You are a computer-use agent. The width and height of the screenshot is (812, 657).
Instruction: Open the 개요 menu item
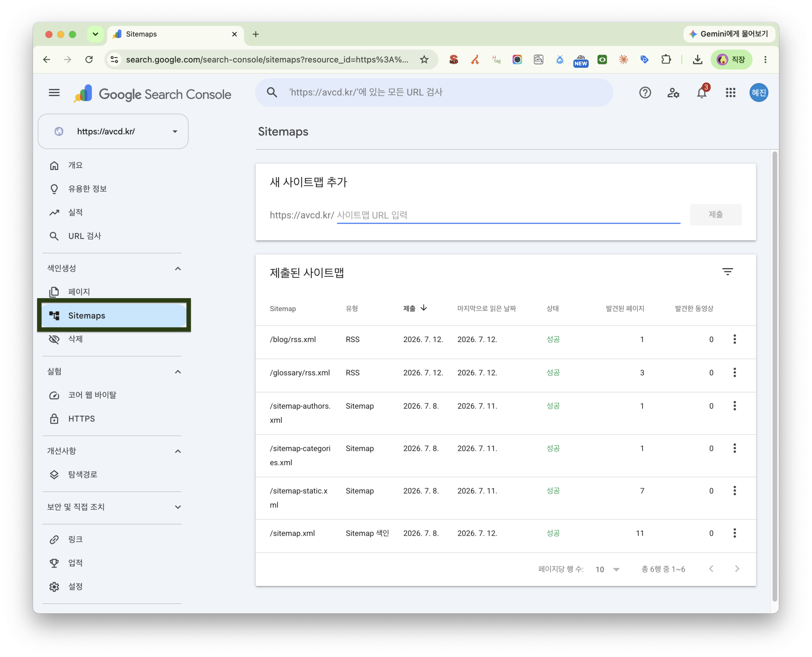[113, 165]
